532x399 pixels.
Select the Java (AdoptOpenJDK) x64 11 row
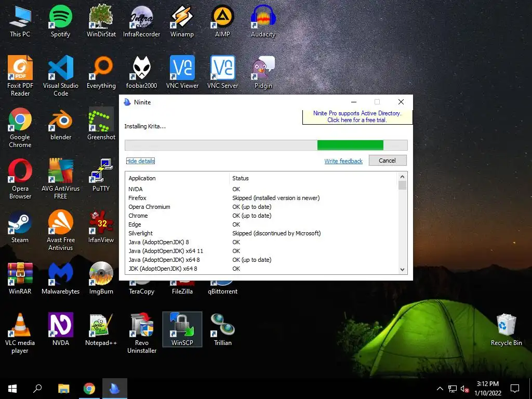[x=261, y=251]
